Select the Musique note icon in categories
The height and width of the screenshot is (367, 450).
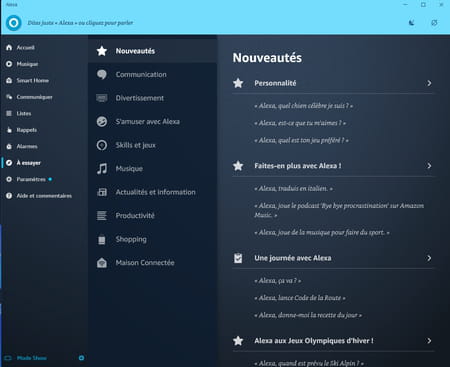pos(102,169)
